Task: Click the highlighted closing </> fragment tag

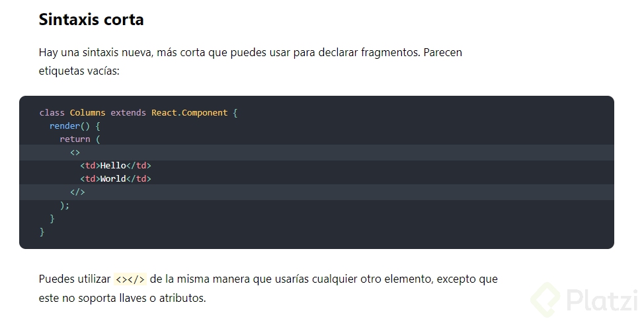Action: [x=77, y=192]
